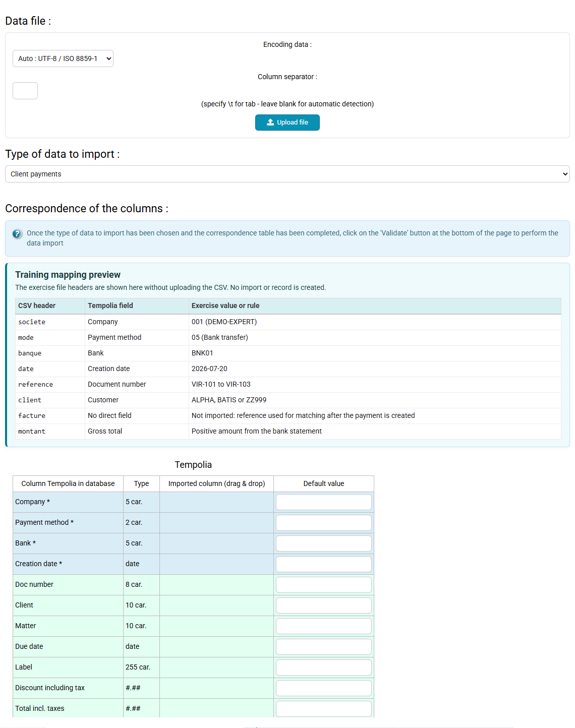Click the blue help question mark icon
Viewport: 575px width, 728px height.
17,234
